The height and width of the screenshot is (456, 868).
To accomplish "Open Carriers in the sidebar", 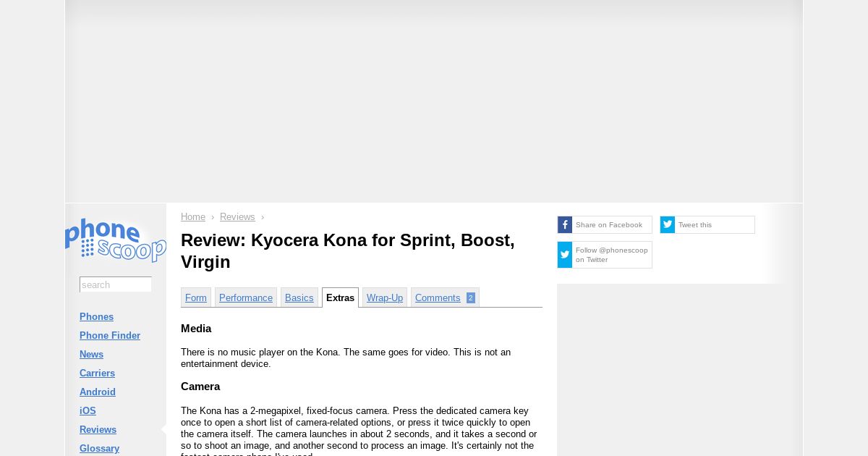I will click(x=97, y=373).
